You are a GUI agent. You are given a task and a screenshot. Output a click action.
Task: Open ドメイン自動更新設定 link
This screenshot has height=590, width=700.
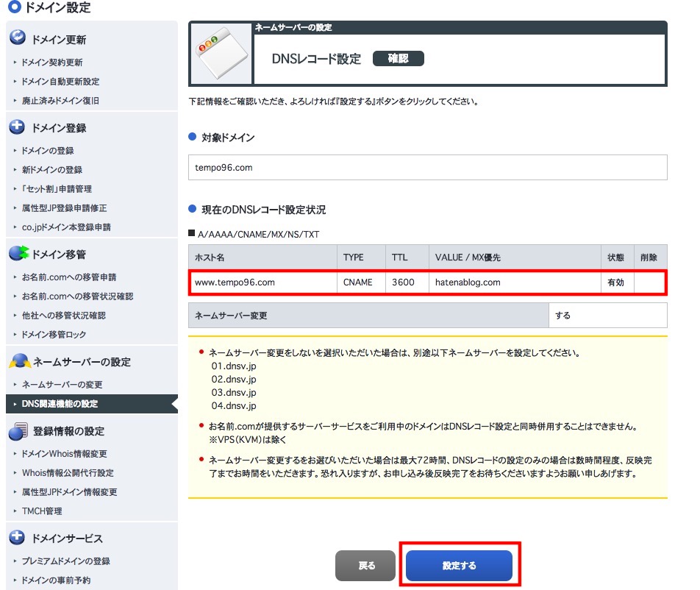click(61, 81)
